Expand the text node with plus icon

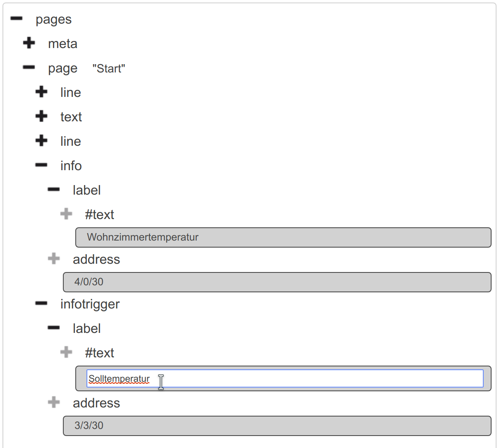tap(41, 116)
